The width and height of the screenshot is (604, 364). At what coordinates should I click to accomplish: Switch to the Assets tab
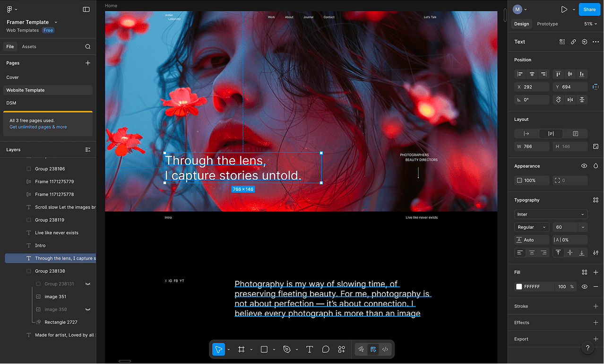[29, 47]
